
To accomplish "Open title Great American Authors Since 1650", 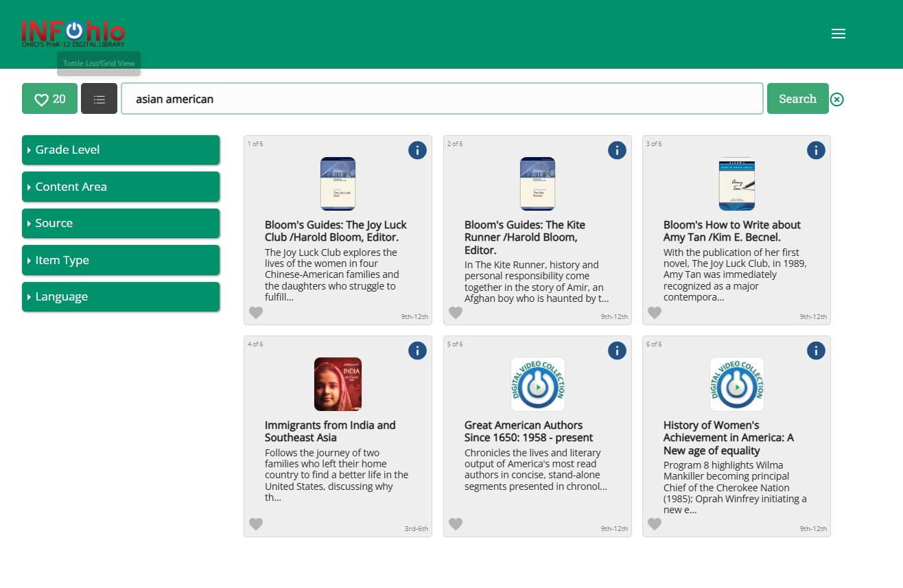I will click(x=528, y=432).
